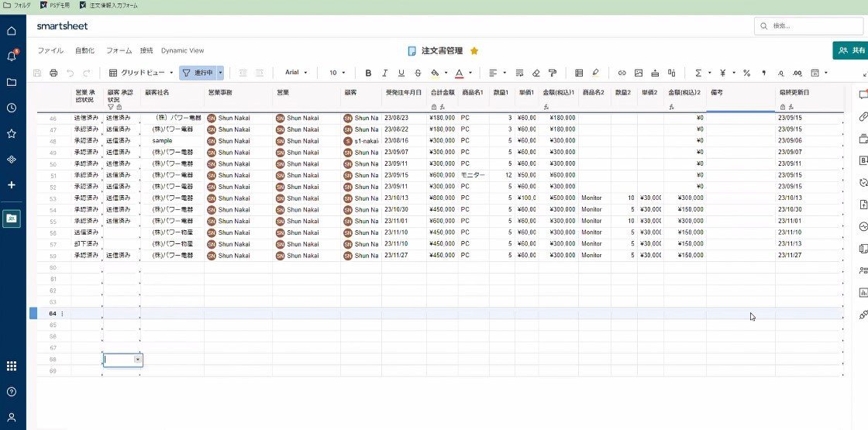868x430 pixels.
Task: Toggle the 進行中 filter button
Action: click(x=198, y=73)
